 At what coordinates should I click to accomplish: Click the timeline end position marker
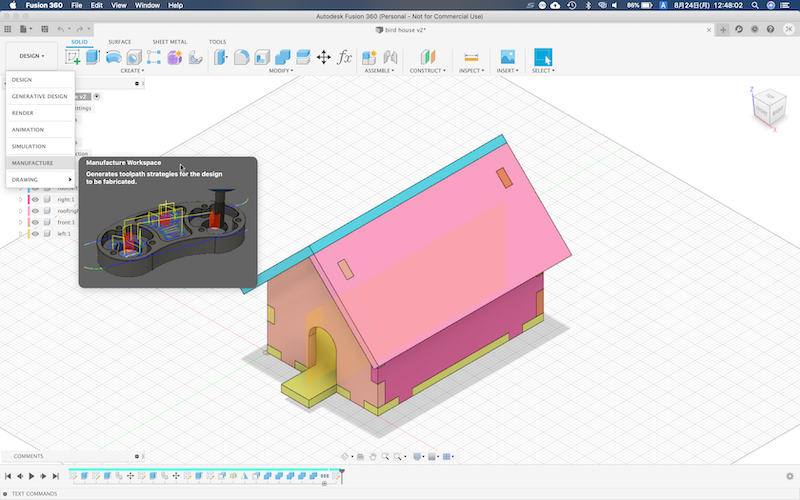pos(342,476)
